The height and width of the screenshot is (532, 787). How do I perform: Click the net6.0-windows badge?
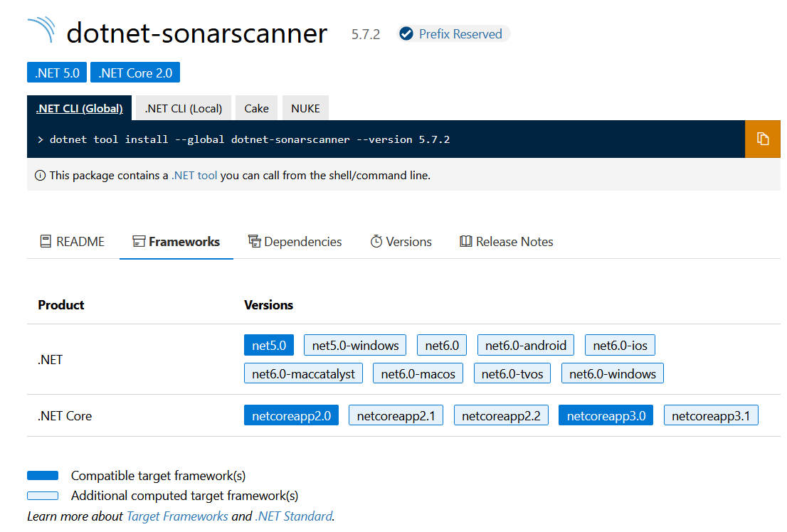[613, 373]
